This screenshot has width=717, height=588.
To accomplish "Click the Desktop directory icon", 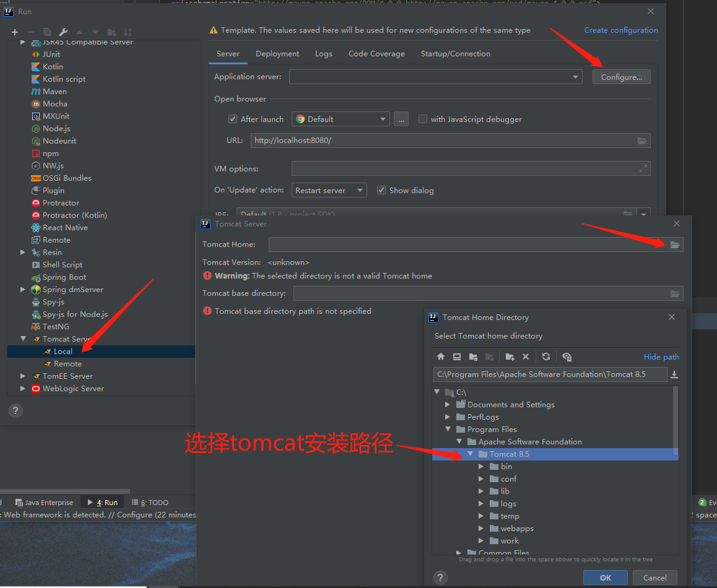I will (x=457, y=357).
